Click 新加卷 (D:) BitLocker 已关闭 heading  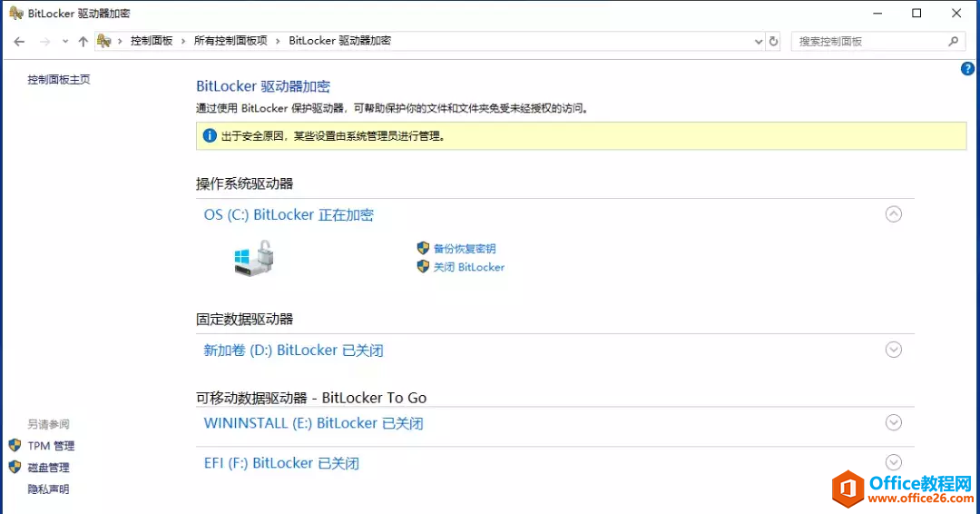click(x=293, y=351)
